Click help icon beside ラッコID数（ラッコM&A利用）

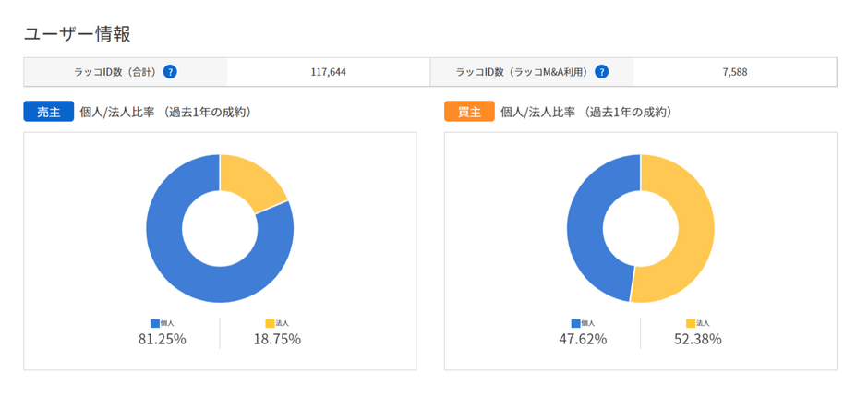point(602,71)
